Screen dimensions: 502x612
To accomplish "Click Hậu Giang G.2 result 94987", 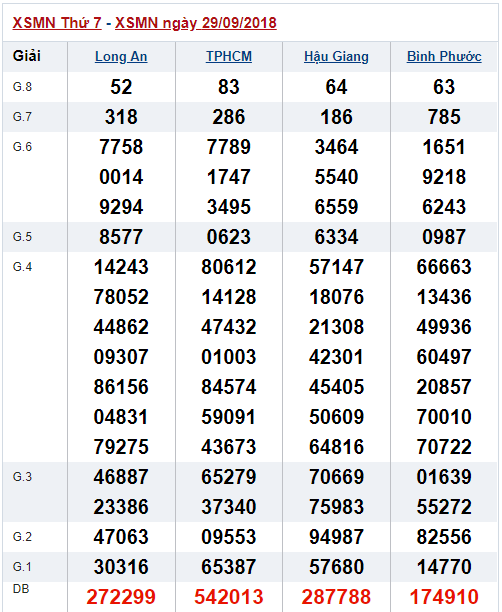I will point(336,536).
